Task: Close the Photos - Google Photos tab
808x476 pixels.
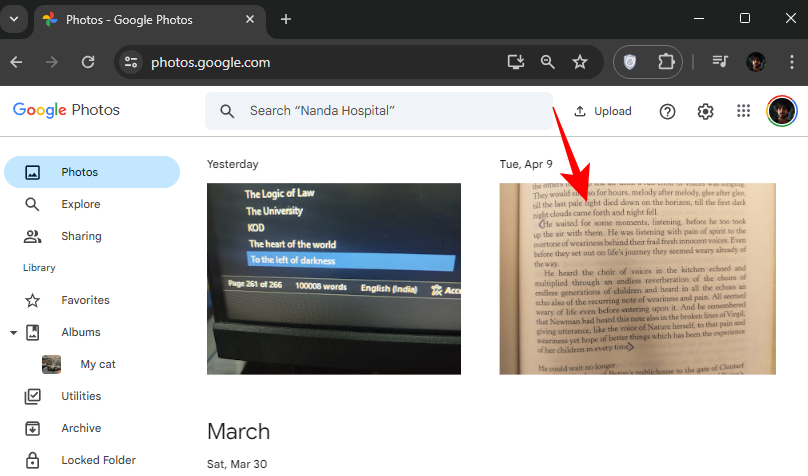Action: [x=250, y=20]
